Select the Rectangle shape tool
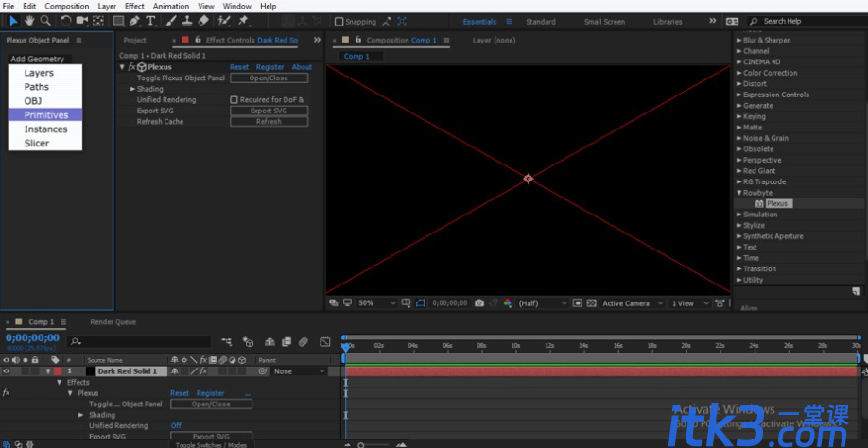The image size is (868, 448). [x=118, y=21]
